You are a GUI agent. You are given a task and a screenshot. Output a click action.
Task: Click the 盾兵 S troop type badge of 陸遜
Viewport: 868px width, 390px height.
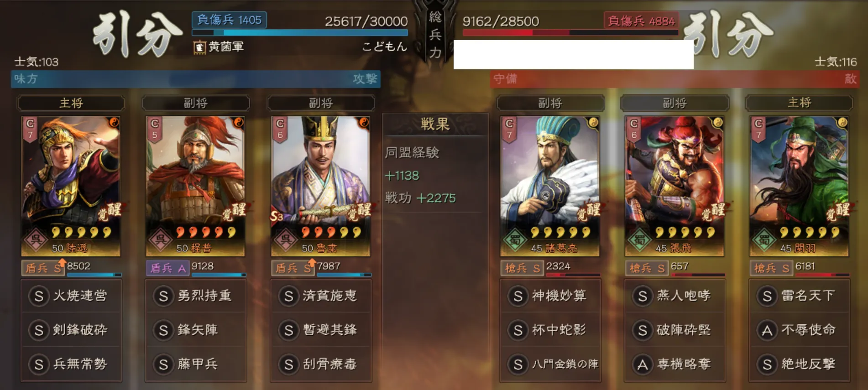click(x=43, y=268)
